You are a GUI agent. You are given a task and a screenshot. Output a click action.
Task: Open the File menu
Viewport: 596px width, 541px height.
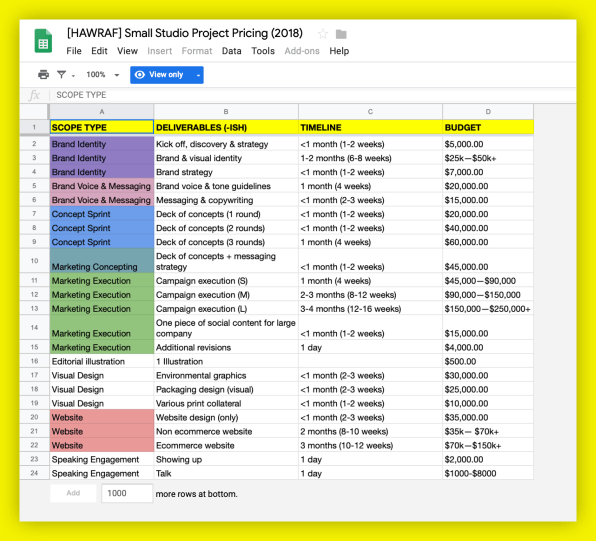(74, 51)
